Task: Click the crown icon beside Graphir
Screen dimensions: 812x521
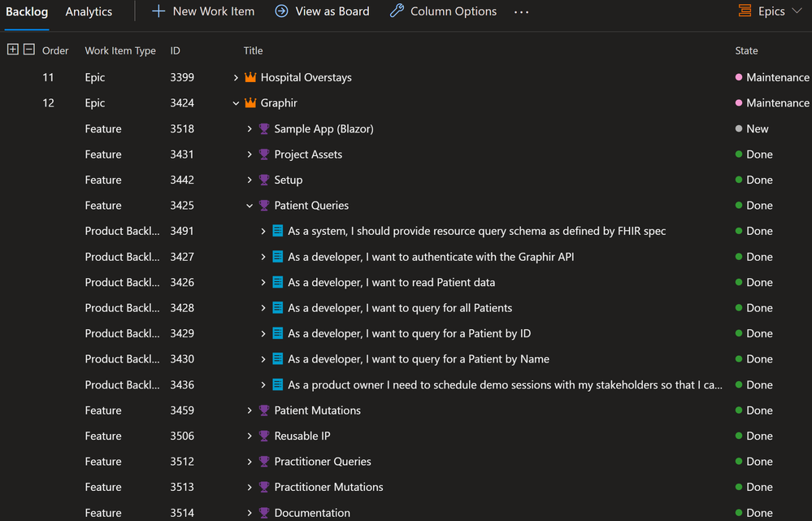Action: (250, 102)
